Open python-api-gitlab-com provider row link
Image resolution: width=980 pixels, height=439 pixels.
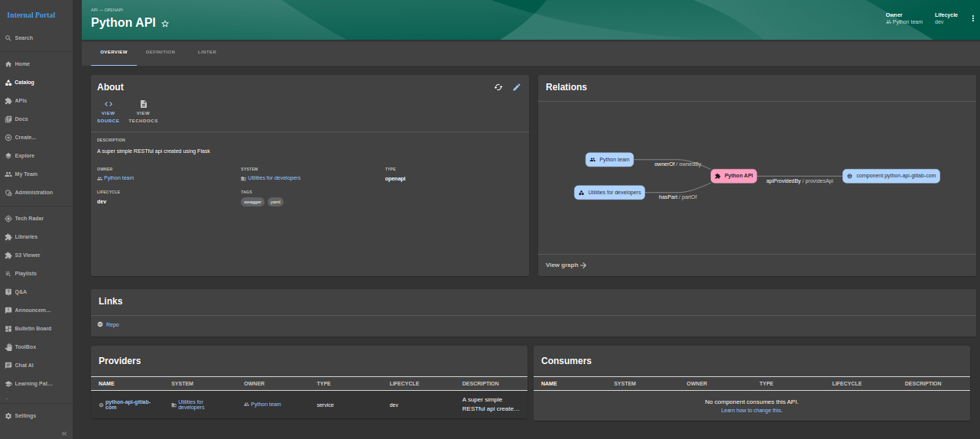tap(127, 404)
